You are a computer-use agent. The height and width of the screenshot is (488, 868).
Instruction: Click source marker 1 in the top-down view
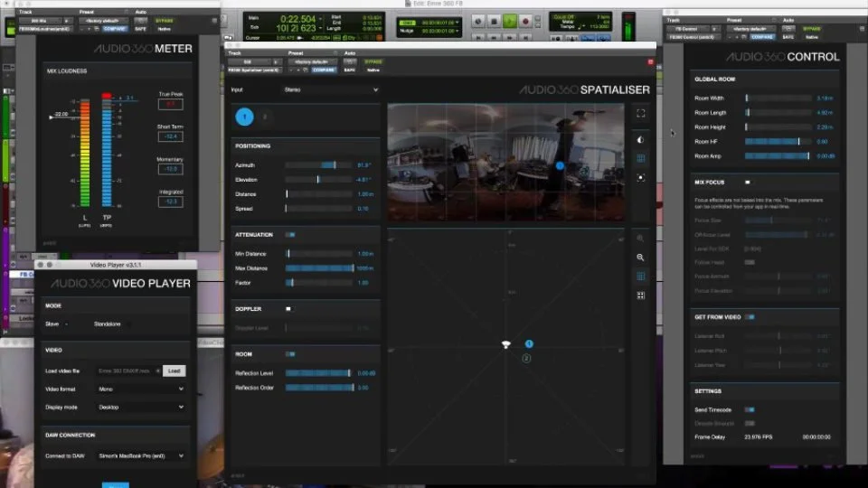click(x=529, y=344)
